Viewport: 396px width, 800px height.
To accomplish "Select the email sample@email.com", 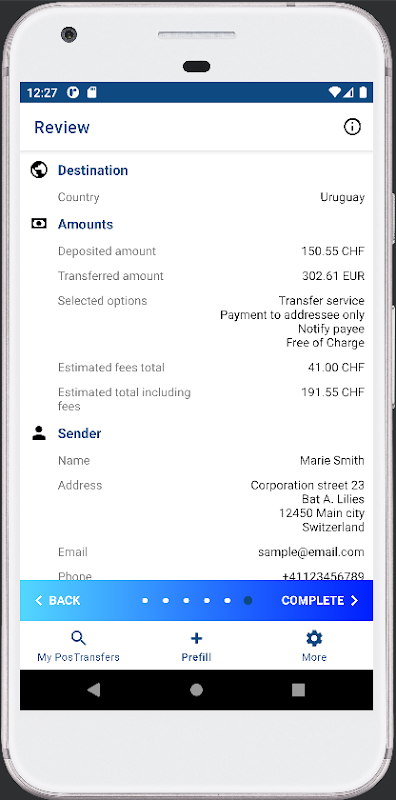I will pyautogui.click(x=311, y=552).
